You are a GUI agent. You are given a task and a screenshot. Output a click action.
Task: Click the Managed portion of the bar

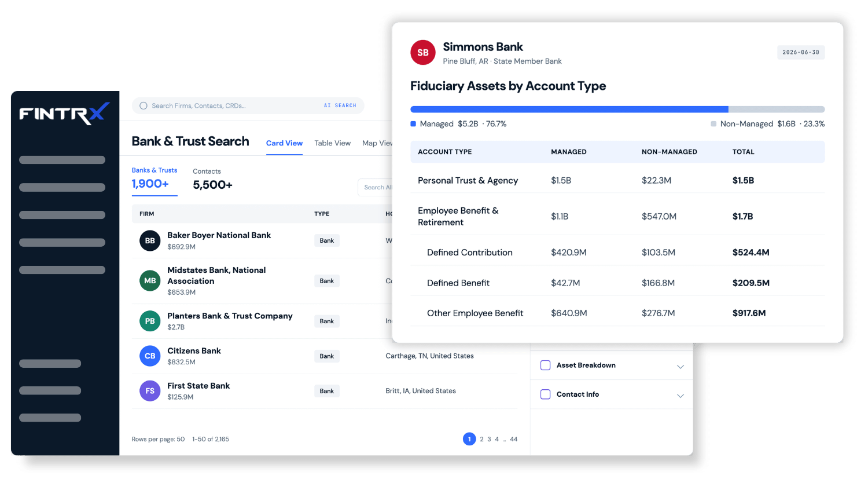569,109
